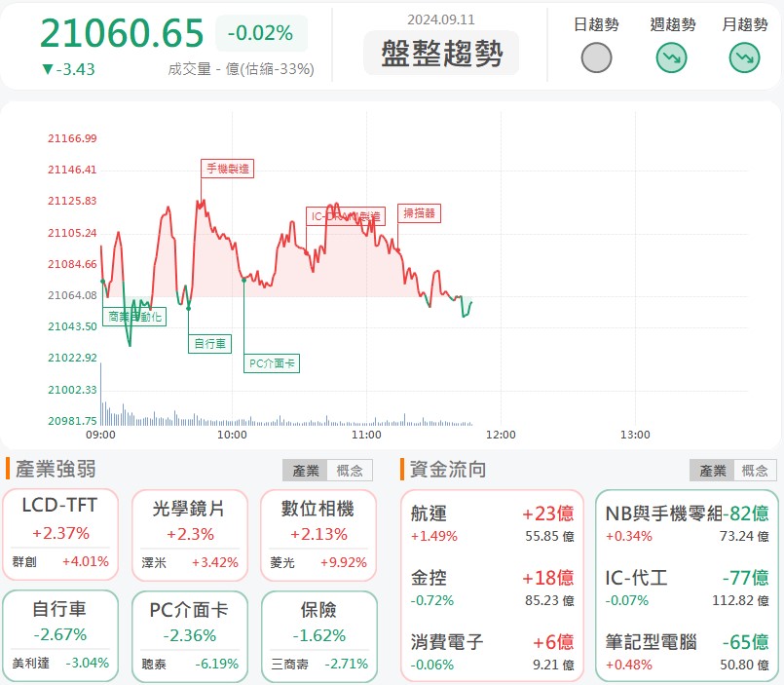This screenshot has width=784, height=685.
Task: Open the 保險 industry card
Action: point(318,636)
